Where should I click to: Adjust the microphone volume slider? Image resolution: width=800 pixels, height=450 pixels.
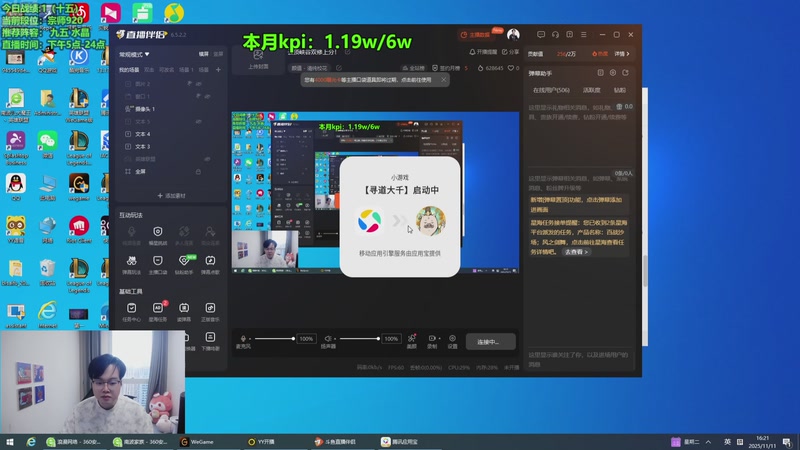(x=274, y=339)
